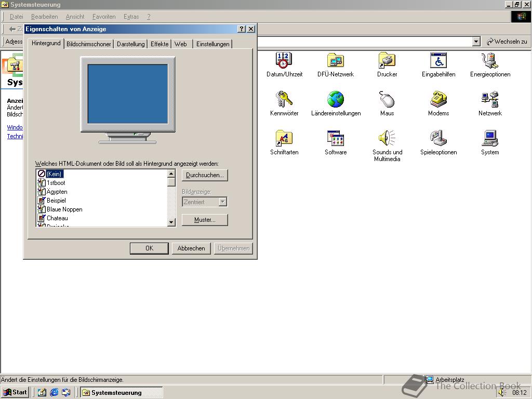Open the Extras menu
This screenshot has height=399, width=532.
coord(131,17)
